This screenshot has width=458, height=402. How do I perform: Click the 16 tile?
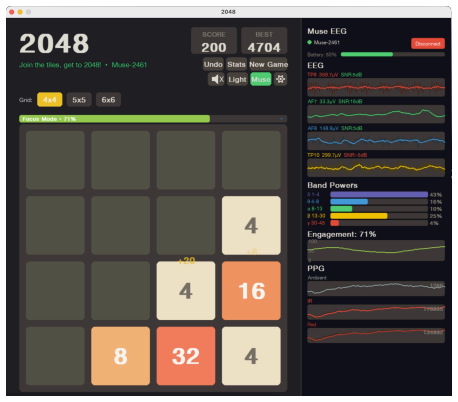click(251, 291)
